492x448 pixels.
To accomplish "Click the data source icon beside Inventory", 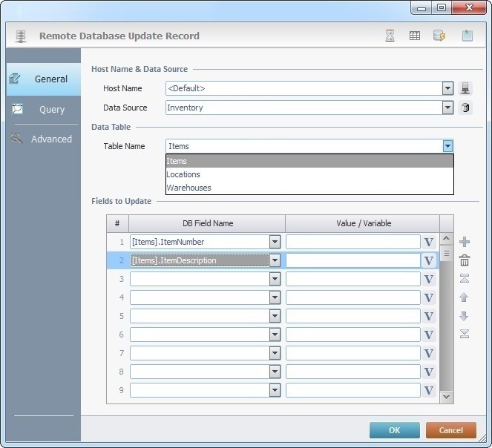I will click(465, 108).
